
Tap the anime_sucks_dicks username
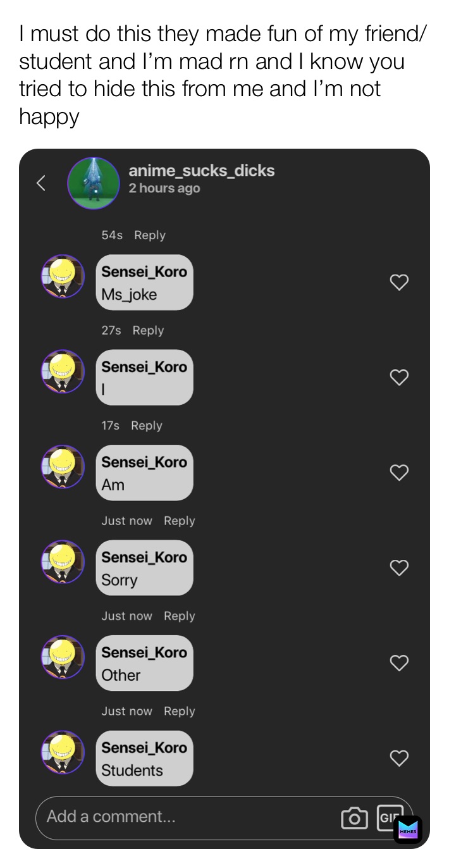pyautogui.click(x=202, y=170)
